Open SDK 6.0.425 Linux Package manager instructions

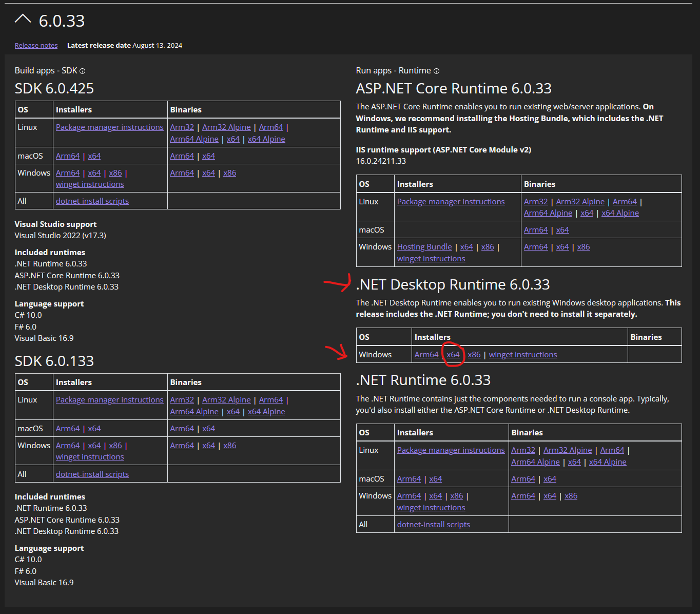click(x=109, y=127)
